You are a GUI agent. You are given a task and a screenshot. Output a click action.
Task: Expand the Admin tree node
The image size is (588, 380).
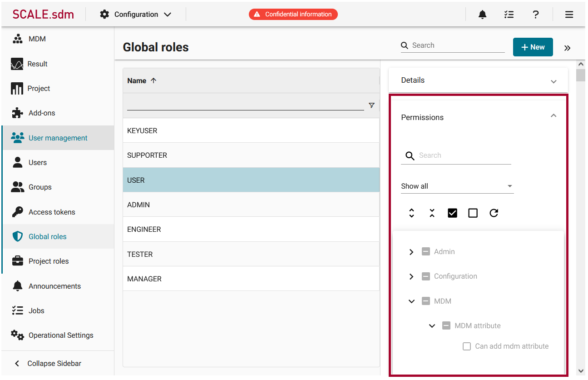pos(411,252)
